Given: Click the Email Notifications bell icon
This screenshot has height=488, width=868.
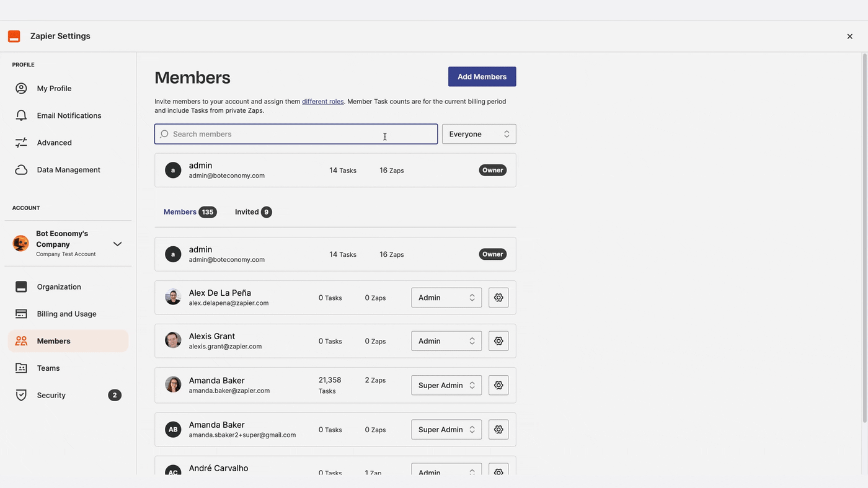Looking at the screenshot, I should click(21, 115).
